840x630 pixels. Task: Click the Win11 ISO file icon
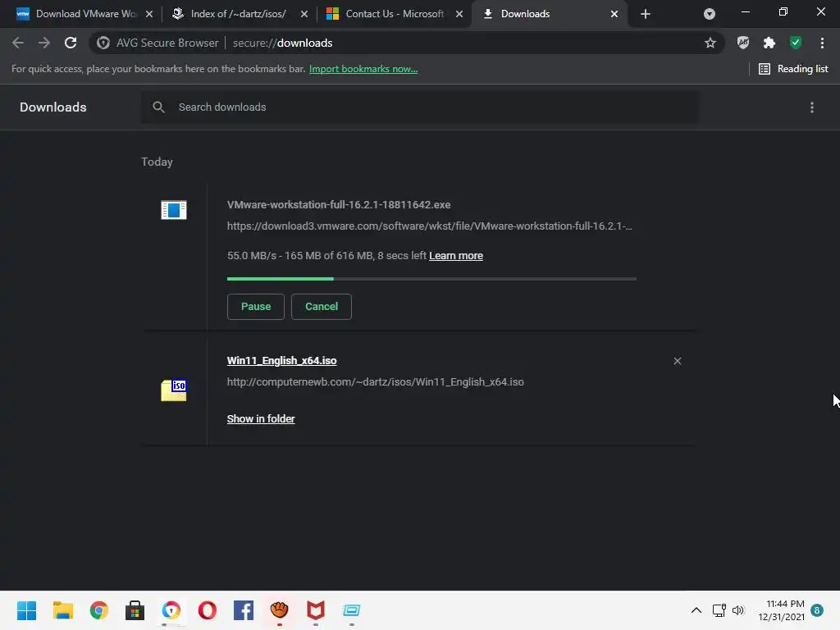(174, 390)
